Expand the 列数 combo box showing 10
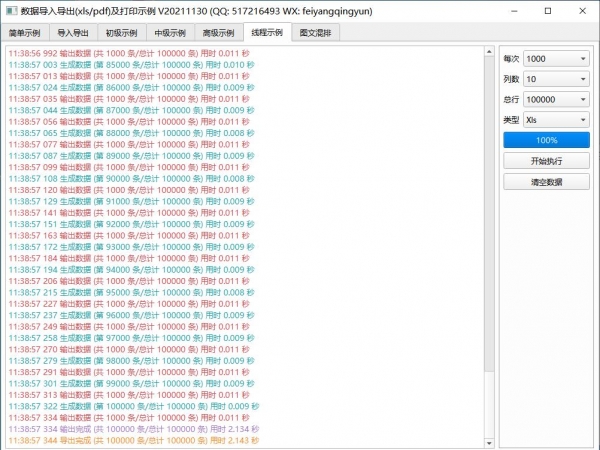 click(556, 79)
